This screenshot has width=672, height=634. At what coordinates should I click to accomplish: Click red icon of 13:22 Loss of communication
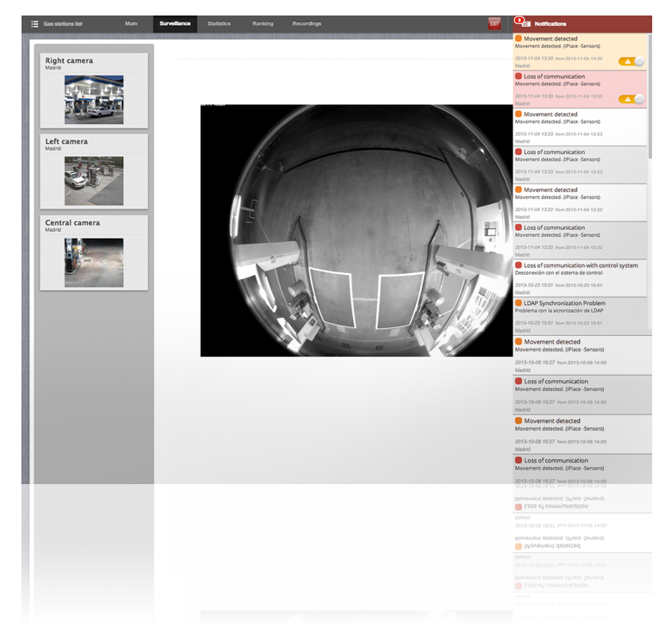coord(518,227)
